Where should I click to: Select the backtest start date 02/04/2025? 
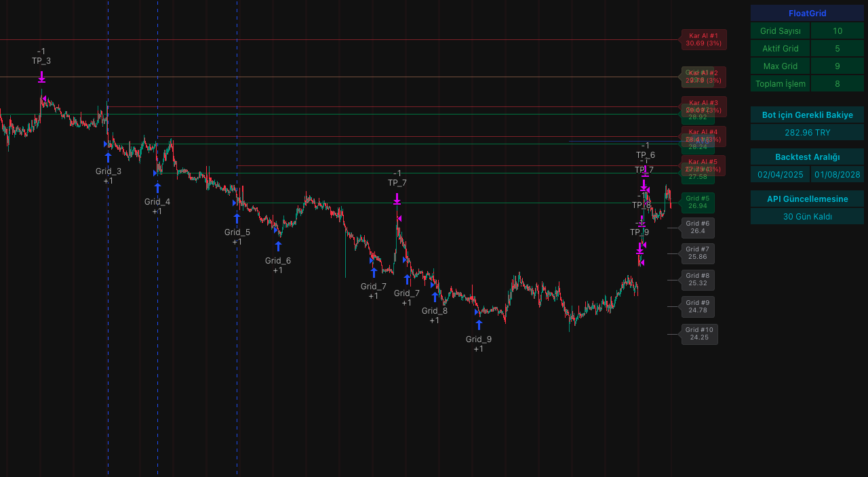(x=780, y=175)
